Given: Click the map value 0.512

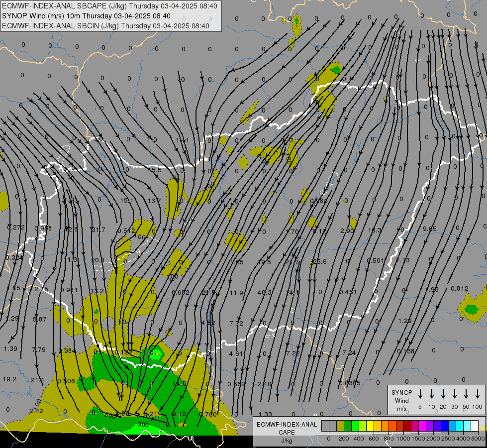Looking at the screenshot, I should click(x=126, y=230).
